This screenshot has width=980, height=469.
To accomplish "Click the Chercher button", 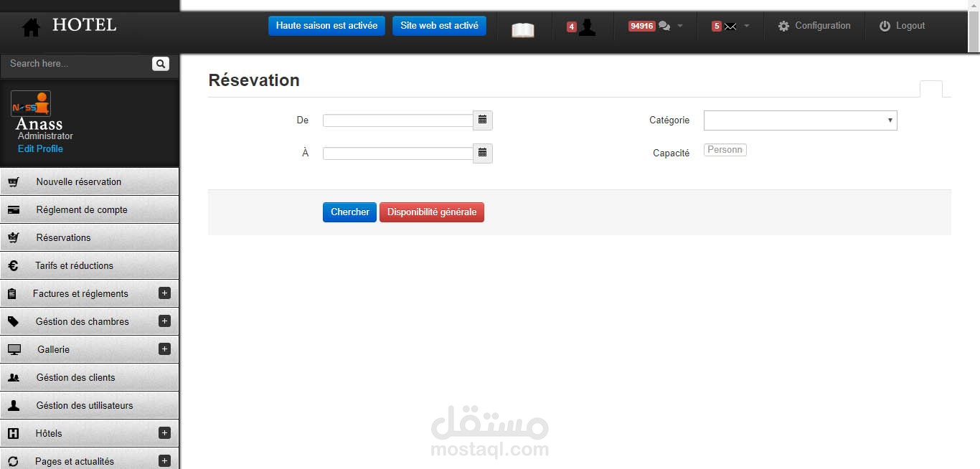I will point(349,212).
